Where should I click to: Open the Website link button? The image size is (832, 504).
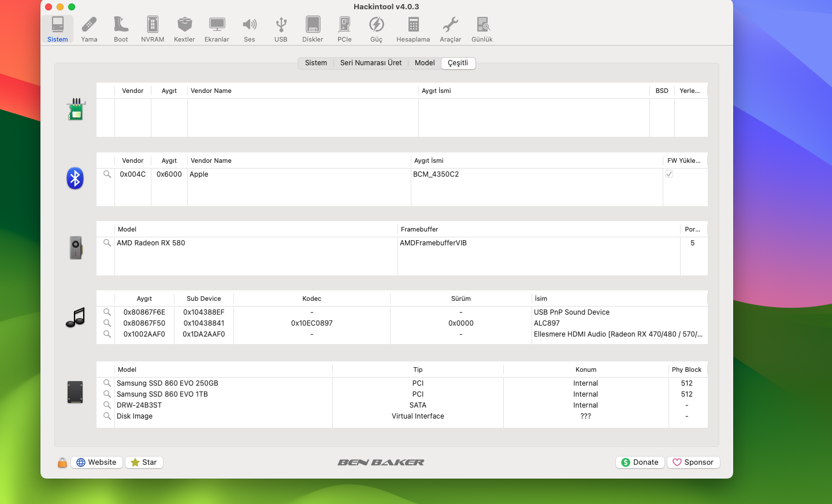coord(96,462)
